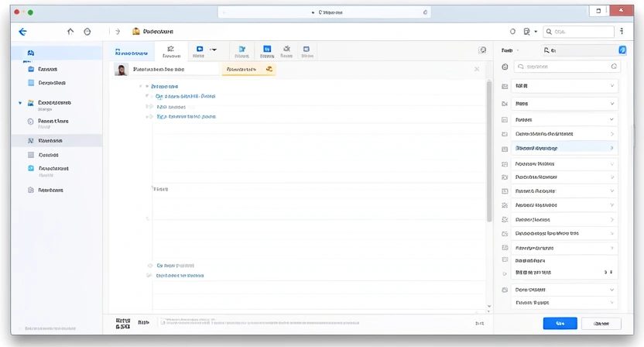Tick the small checkbox in the bottom bar
The height and width of the screenshot is (347, 644).
(163, 322)
